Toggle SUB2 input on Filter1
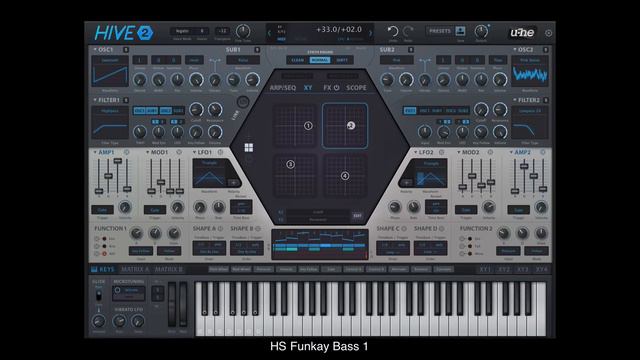 [178, 111]
